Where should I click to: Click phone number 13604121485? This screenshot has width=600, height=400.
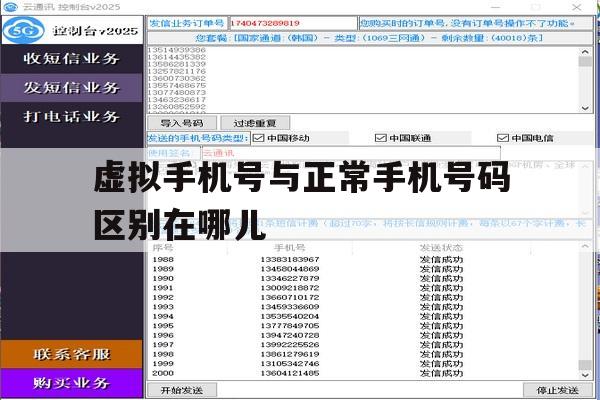click(x=290, y=373)
